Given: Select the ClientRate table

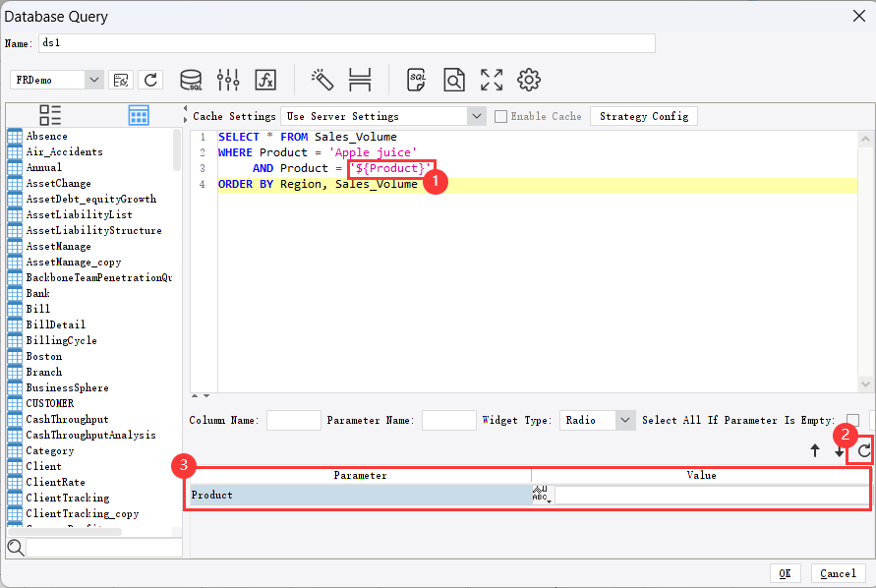Looking at the screenshot, I should 55,482.
